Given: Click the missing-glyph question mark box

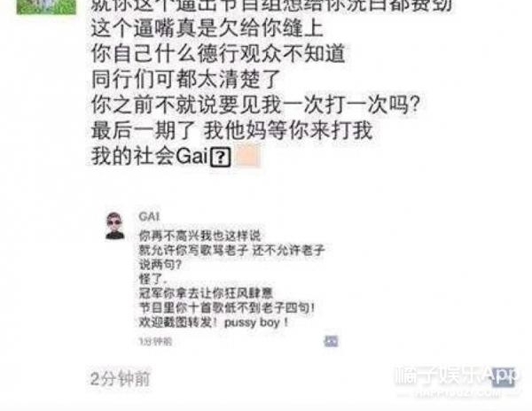Looking at the screenshot, I should click(221, 157).
